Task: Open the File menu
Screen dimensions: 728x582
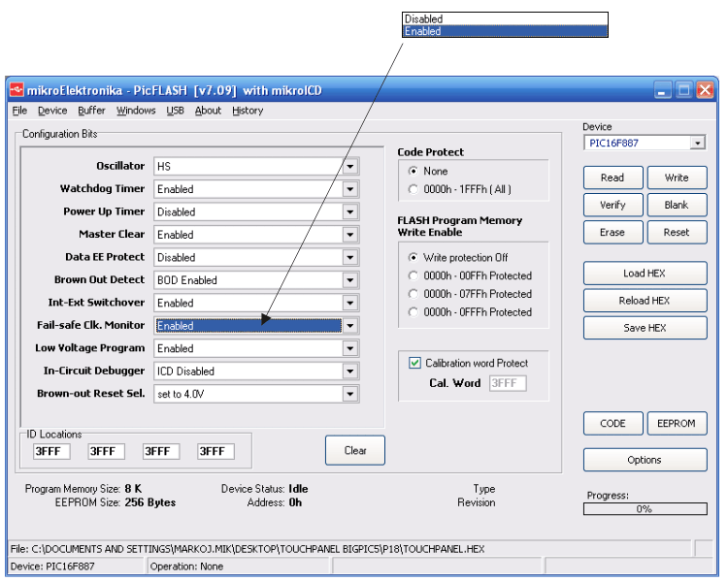Action: (19, 111)
